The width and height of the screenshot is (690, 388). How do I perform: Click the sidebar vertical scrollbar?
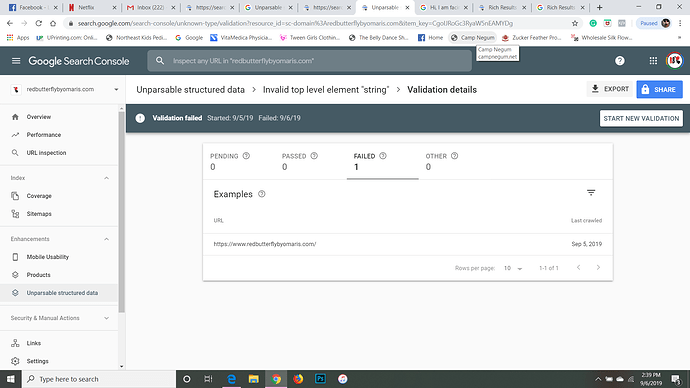[121, 211]
